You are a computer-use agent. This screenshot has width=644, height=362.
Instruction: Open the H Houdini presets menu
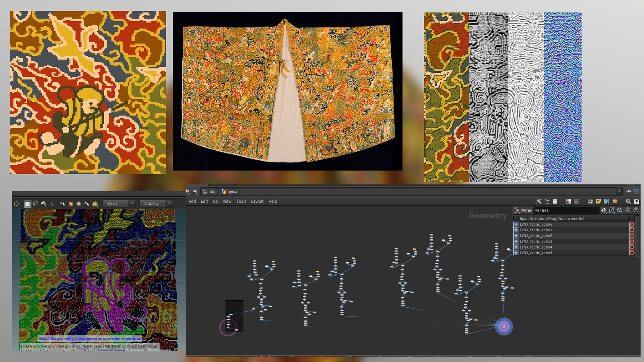(x=612, y=210)
